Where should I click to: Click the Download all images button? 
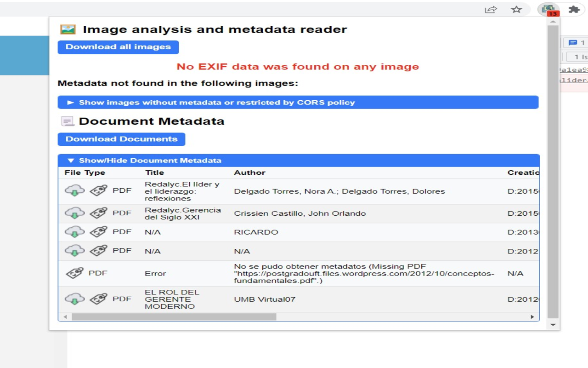coord(118,47)
